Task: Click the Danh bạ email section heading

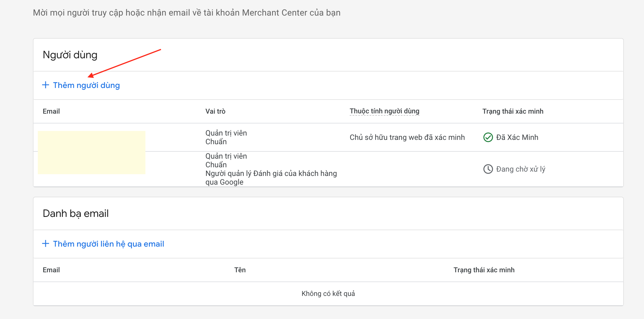Action: pos(76,213)
